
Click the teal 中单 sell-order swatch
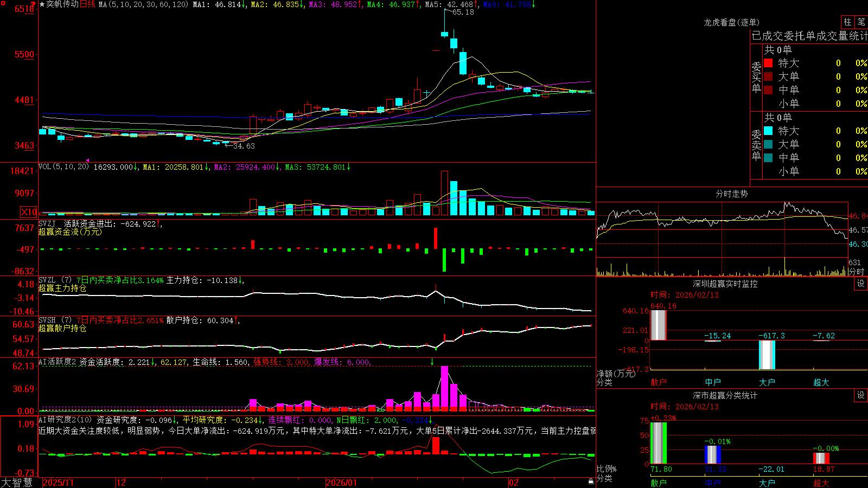coord(768,158)
